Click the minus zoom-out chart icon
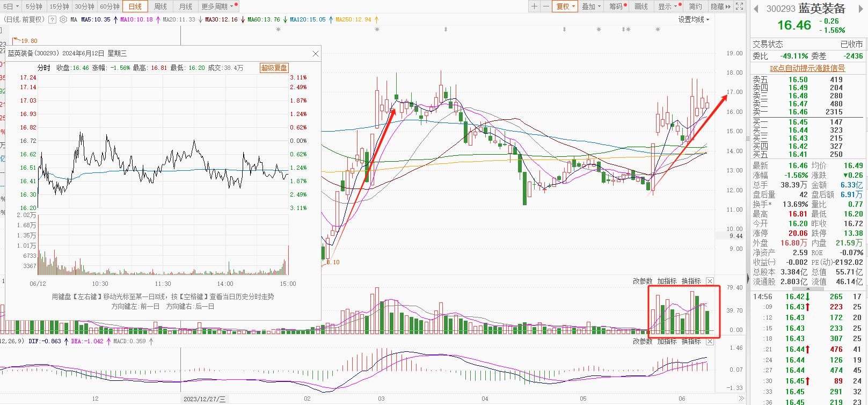Image resolution: width=868 pixels, height=405 pixels. (546, 6)
